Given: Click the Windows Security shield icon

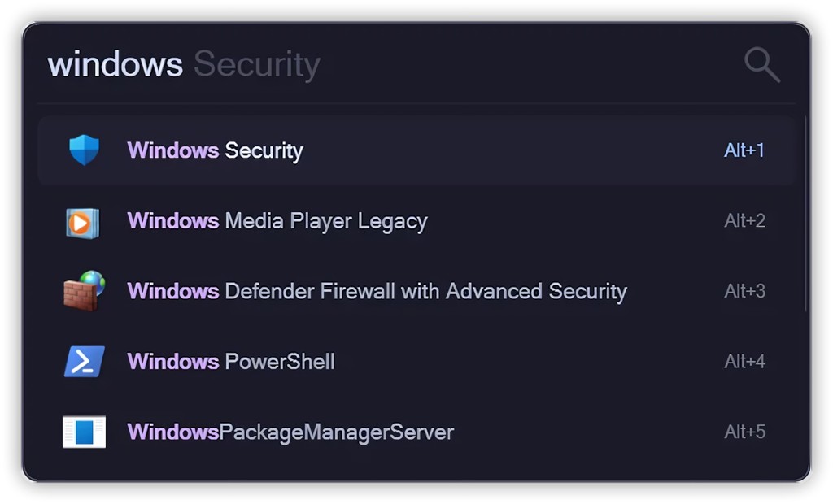Looking at the screenshot, I should click(x=85, y=150).
